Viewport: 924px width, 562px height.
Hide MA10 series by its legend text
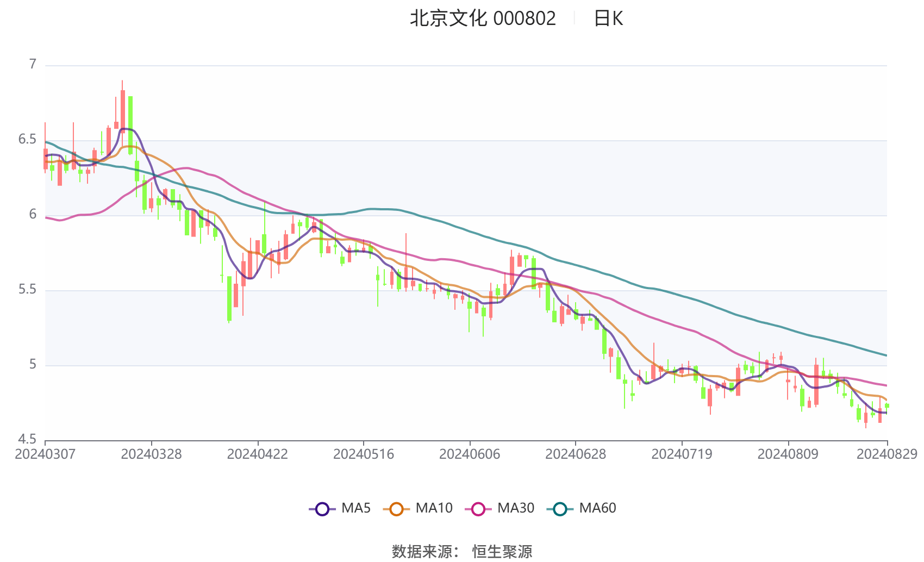click(x=434, y=508)
